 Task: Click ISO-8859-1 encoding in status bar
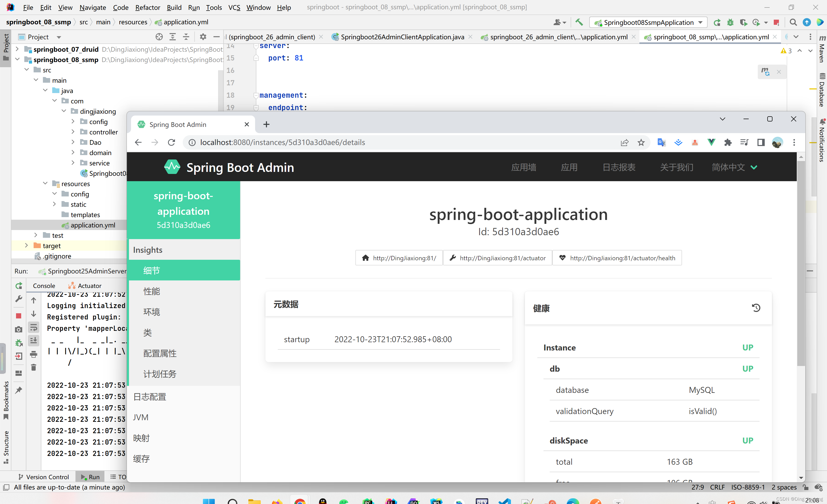pos(748,487)
